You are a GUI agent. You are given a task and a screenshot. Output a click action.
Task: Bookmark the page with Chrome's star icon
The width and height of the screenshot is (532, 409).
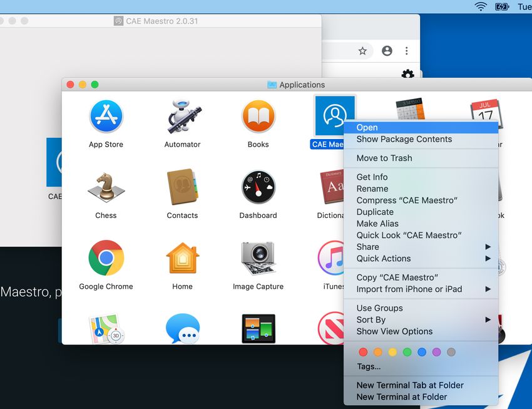pos(362,51)
